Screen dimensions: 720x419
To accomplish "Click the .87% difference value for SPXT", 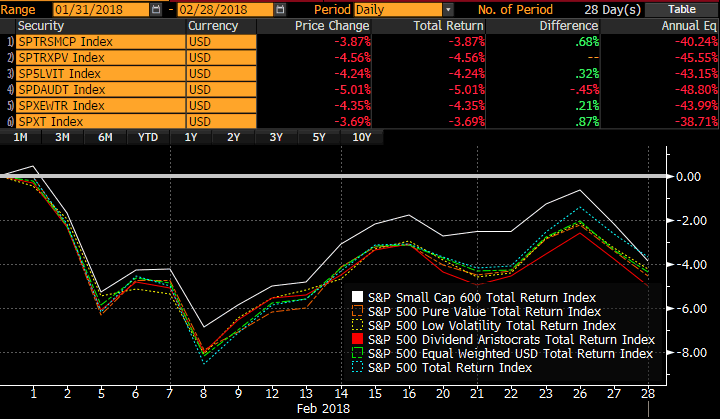I will (x=587, y=121).
